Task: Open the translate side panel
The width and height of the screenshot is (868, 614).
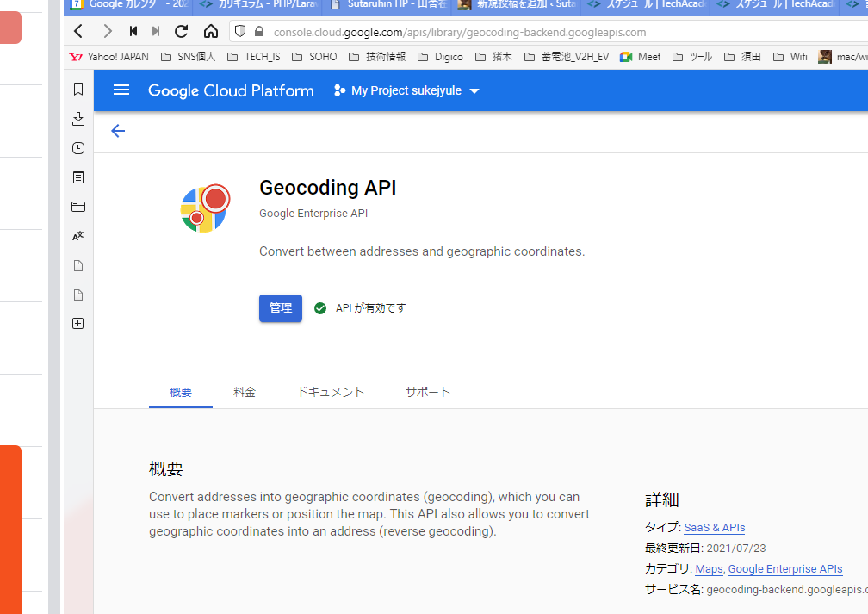Action: (x=78, y=236)
